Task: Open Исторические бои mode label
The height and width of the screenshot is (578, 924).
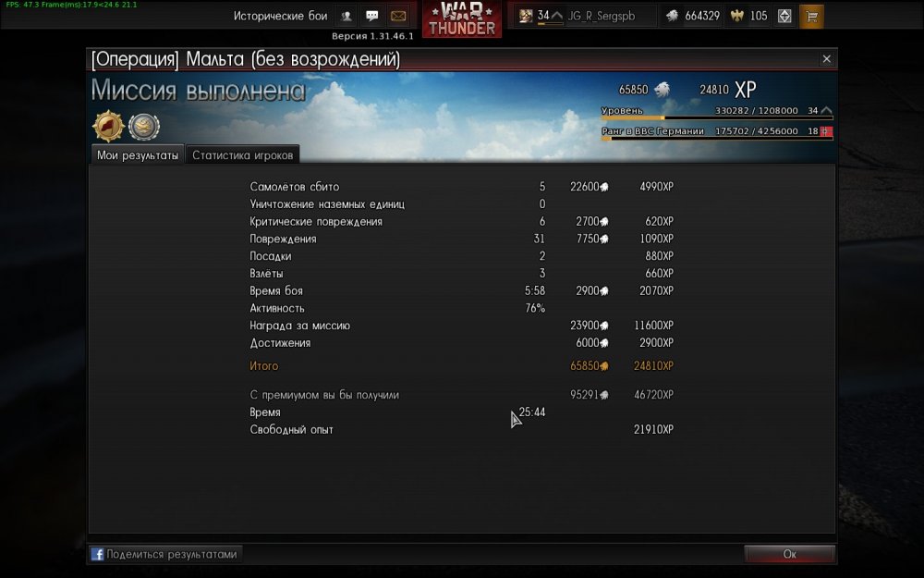Action: 280,16
